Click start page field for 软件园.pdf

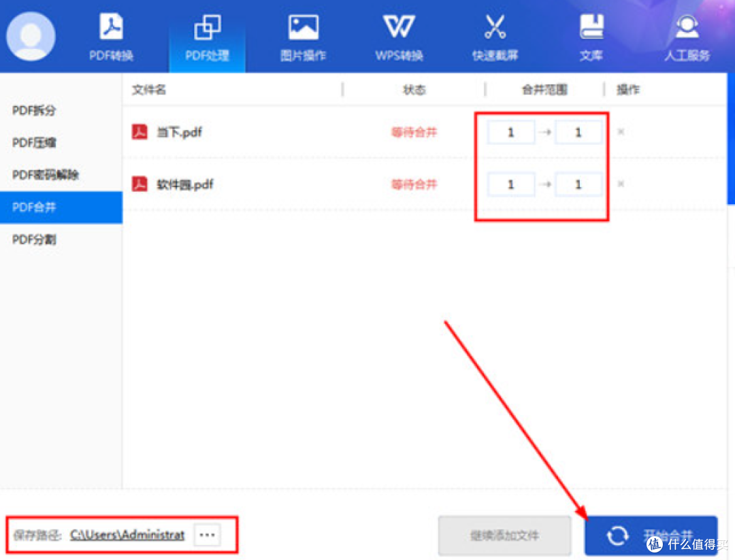tap(511, 184)
